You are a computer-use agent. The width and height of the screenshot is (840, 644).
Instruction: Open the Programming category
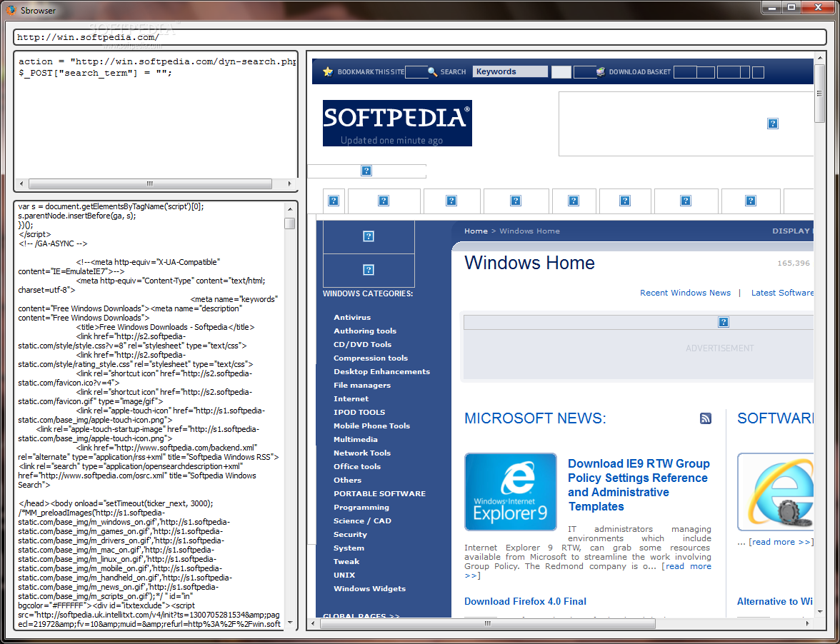(x=361, y=507)
